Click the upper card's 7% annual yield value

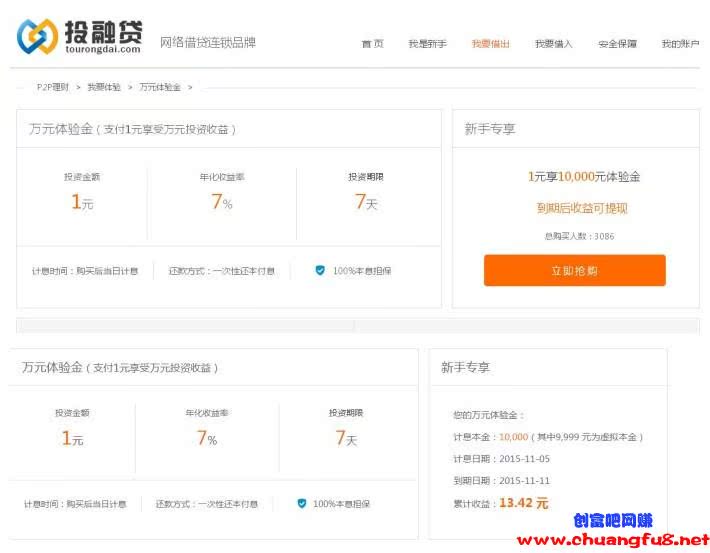(x=222, y=202)
